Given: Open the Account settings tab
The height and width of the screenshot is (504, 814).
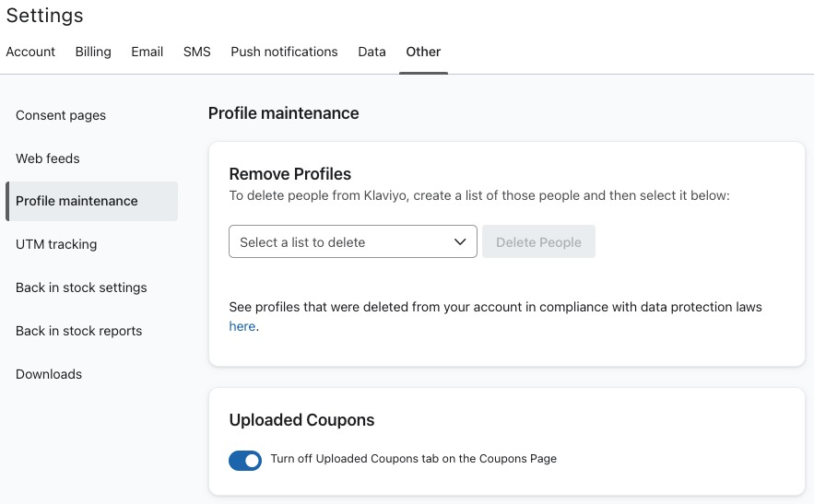Looking at the screenshot, I should click(30, 52).
